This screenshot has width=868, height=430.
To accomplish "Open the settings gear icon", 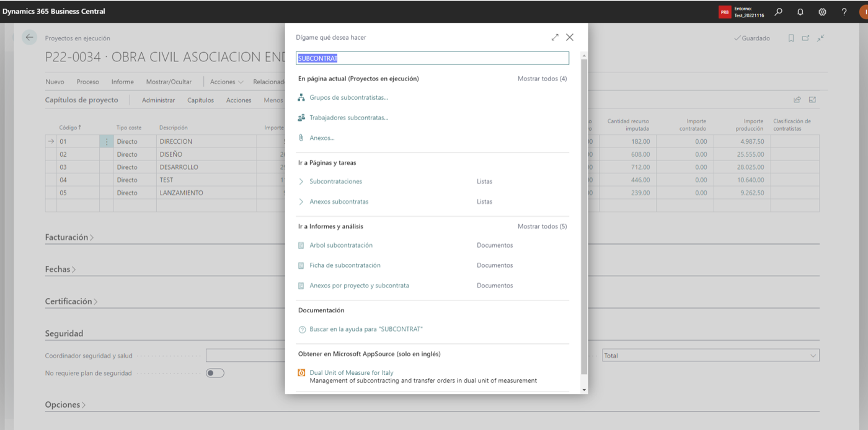I will click(x=822, y=12).
